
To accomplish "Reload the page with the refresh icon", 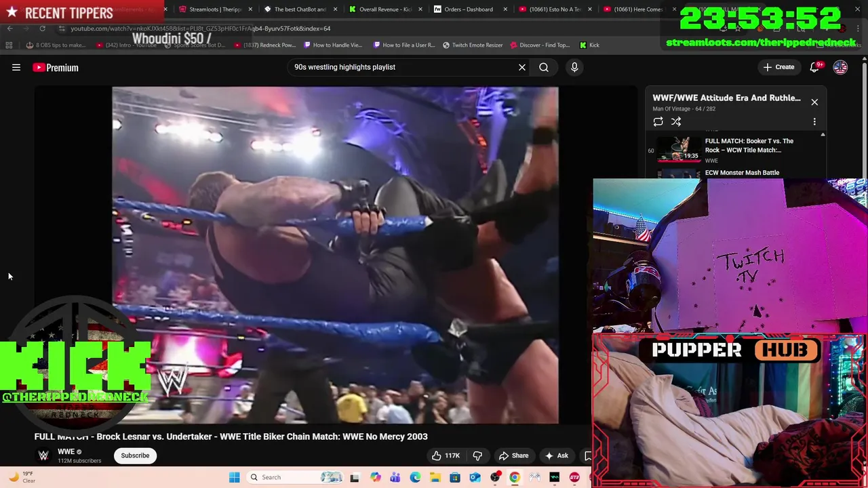I will click(42, 28).
